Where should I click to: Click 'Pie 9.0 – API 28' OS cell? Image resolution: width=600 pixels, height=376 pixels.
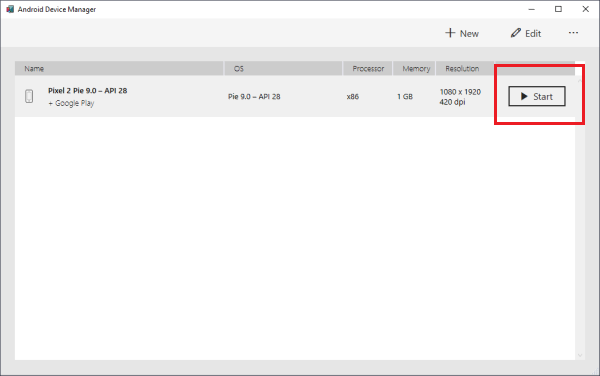click(x=254, y=97)
